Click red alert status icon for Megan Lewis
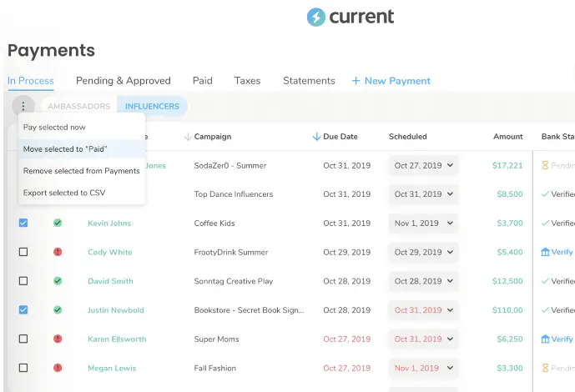The image size is (575, 392). 58,368
